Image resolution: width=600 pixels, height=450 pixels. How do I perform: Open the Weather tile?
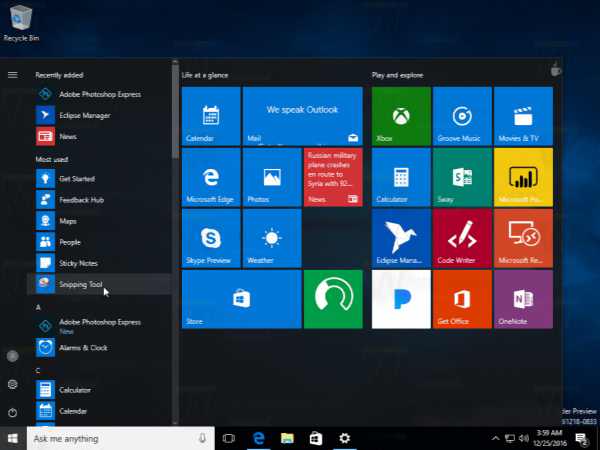pyautogui.click(x=272, y=238)
